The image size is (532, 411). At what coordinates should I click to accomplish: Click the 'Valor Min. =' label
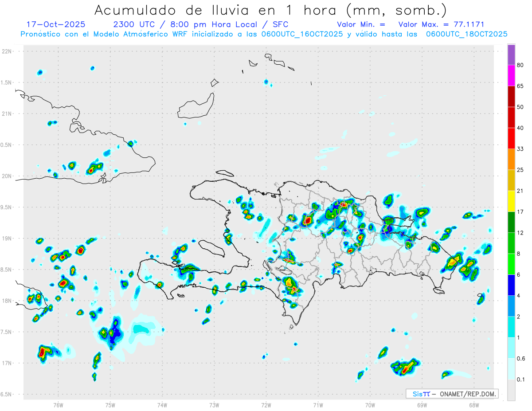pyautogui.click(x=361, y=25)
